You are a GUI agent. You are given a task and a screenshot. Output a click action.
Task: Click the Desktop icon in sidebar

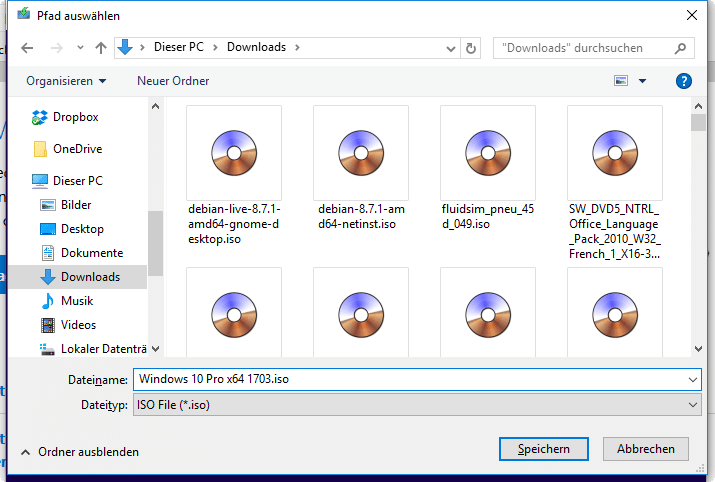click(x=48, y=229)
